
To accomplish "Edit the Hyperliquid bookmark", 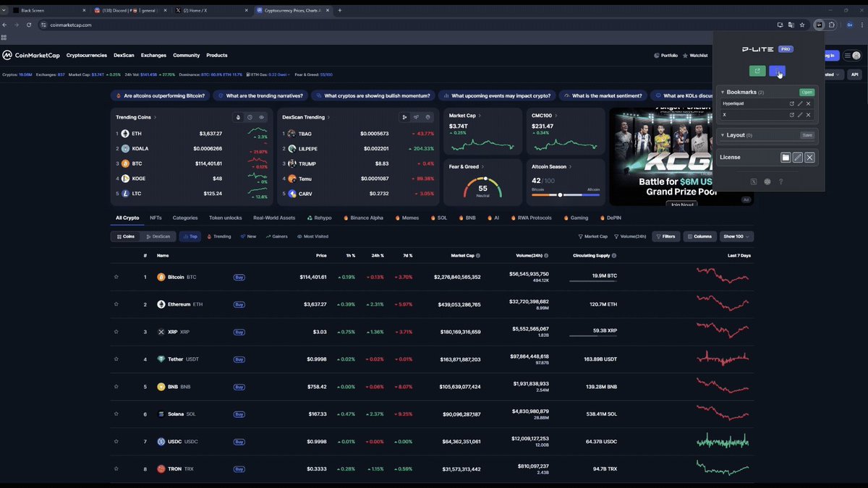I will click(800, 103).
